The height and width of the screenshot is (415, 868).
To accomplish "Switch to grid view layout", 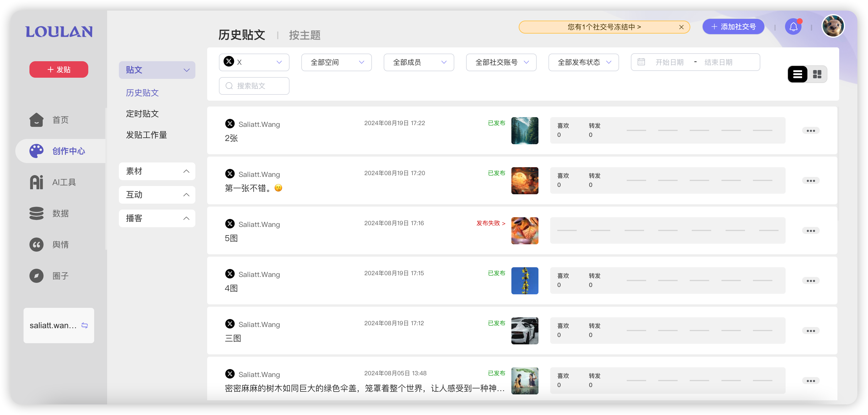I will pyautogui.click(x=817, y=74).
